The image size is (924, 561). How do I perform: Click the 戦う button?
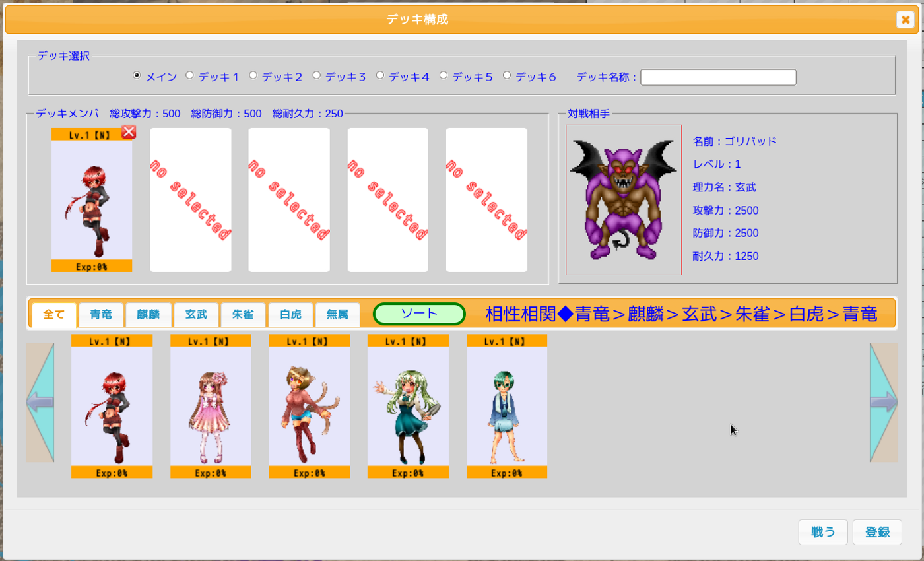(x=823, y=532)
